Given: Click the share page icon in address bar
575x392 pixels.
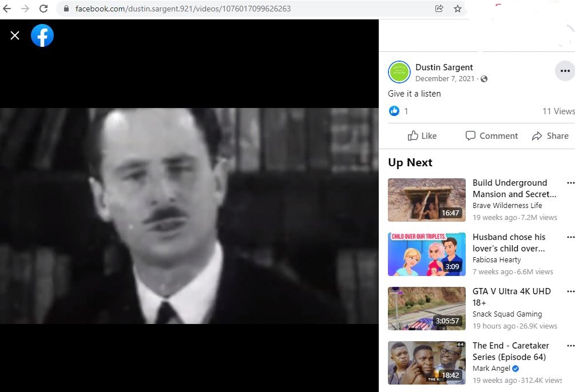Looking at the screenshot, I should [x=439, y=9].
